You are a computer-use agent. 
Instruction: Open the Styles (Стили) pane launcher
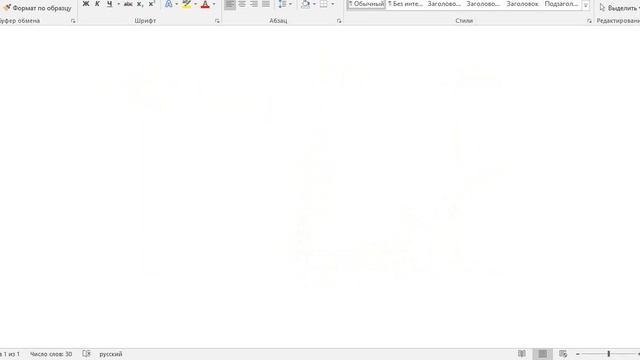[x=589, y=21]
